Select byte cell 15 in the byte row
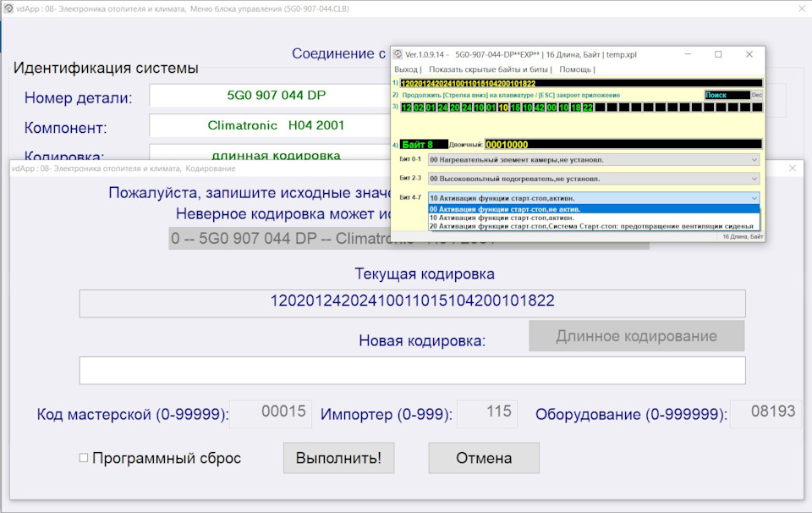Screen dimensions: 812x513 click(515, 108)
